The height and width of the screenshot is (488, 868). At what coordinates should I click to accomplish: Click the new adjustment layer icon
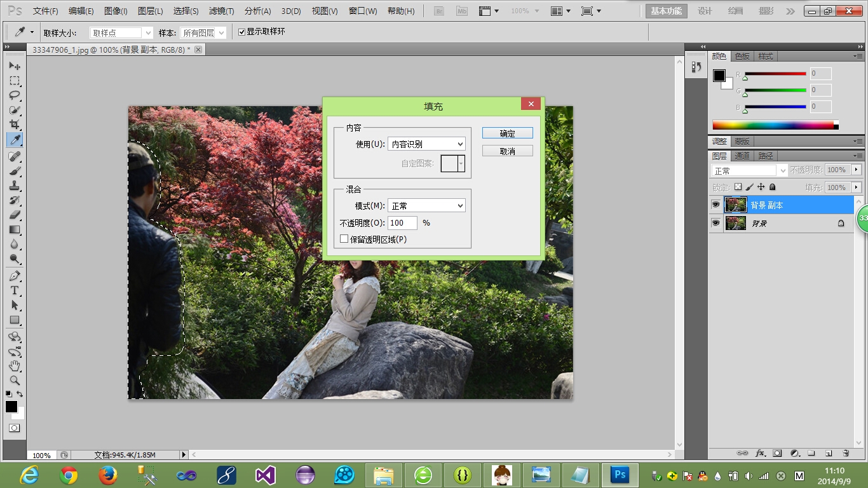tap(794, 453)
